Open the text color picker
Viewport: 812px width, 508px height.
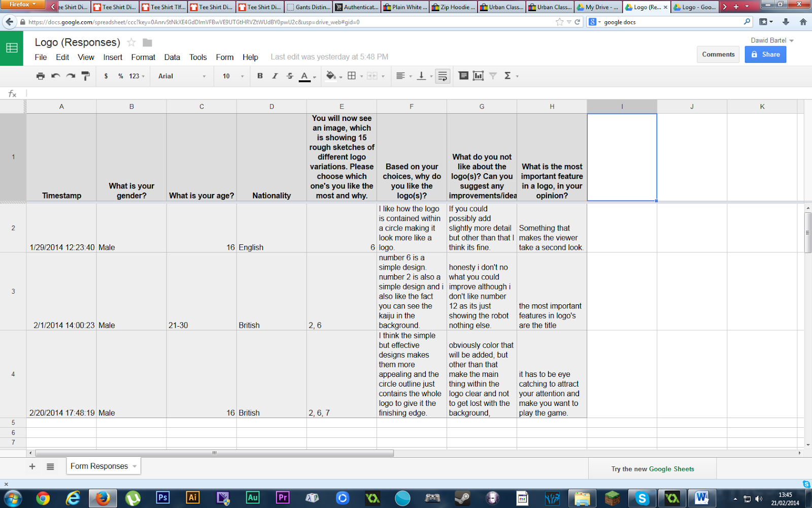307,76
